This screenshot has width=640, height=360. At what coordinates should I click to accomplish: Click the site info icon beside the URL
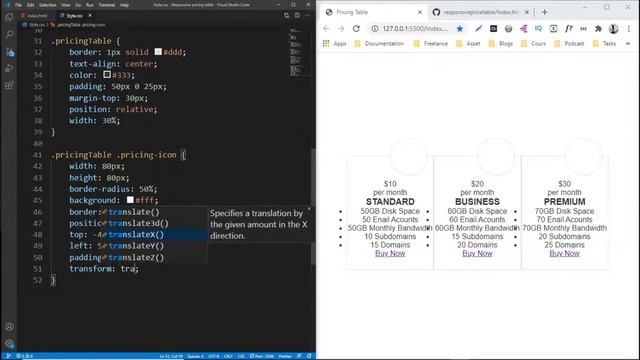click(x=375, y=29)
